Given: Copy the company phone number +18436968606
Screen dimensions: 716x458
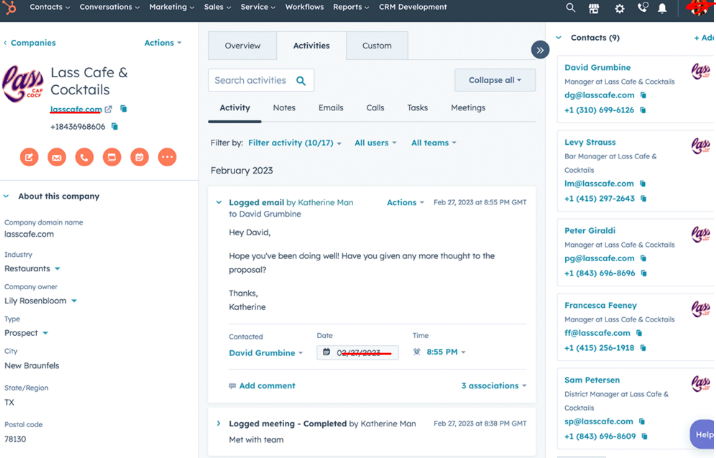Looking at the screenshot, I should click(115, 127).
